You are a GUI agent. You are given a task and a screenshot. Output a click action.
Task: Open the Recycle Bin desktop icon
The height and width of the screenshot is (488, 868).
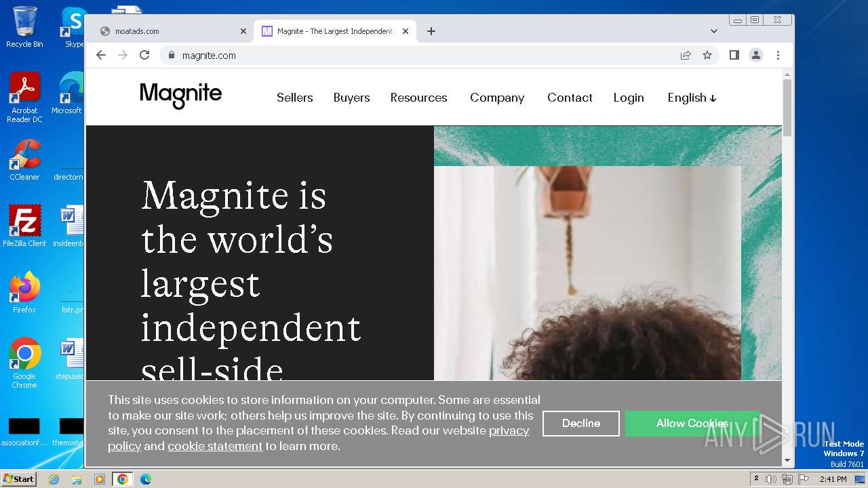(x=24, y=27)
